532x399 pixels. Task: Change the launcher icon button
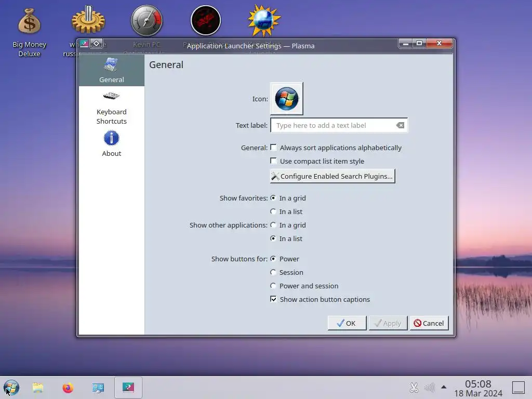[x=286, y=99]
